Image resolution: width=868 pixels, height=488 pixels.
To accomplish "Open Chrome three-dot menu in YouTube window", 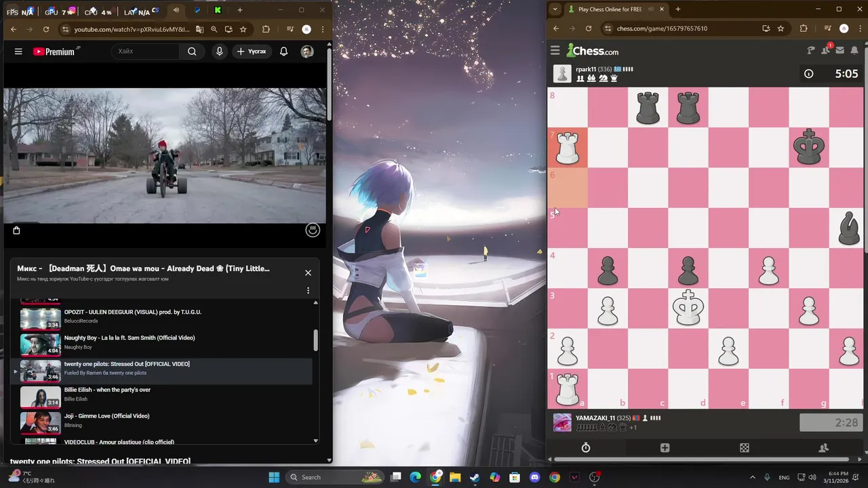I will [323, 29].
